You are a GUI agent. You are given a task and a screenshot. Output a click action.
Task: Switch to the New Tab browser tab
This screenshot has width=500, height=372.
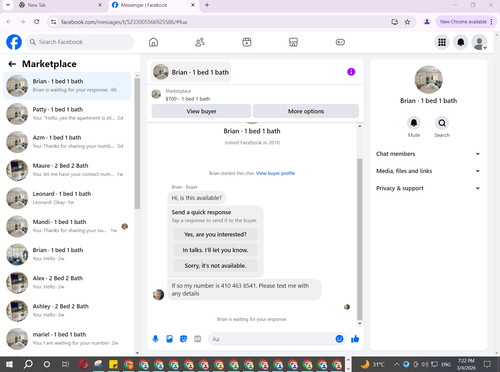pos(61,5)
